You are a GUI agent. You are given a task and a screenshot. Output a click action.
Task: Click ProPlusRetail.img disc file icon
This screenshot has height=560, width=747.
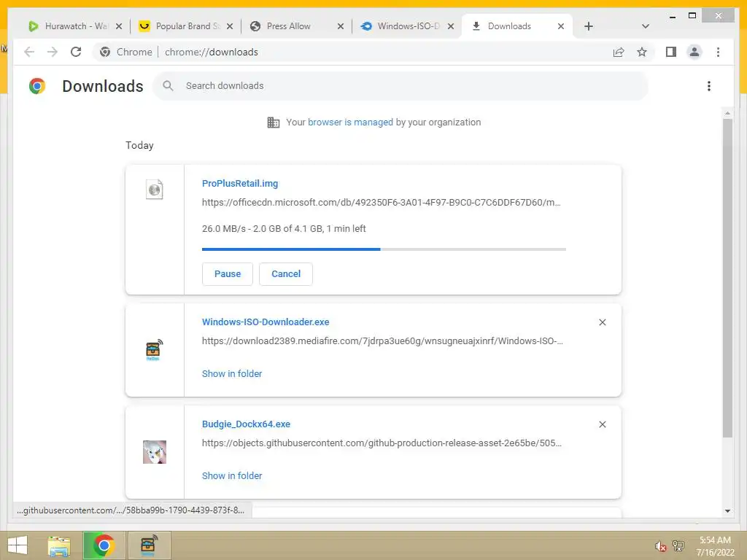pos(155,190)
